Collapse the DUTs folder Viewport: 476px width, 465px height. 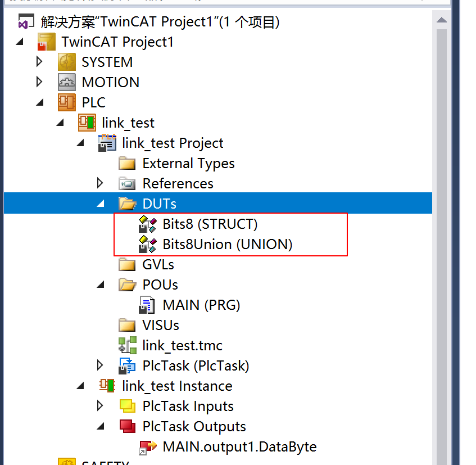pos(101,204)
